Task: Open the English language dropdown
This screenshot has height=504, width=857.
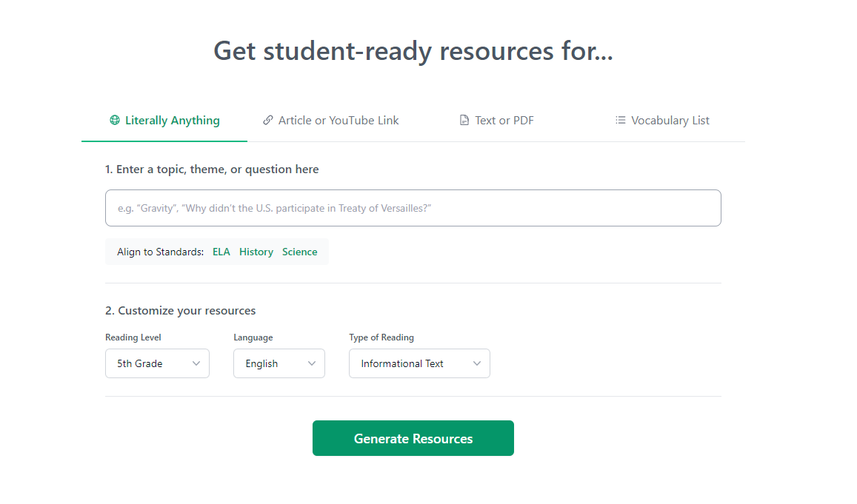Action: [279, 363]
